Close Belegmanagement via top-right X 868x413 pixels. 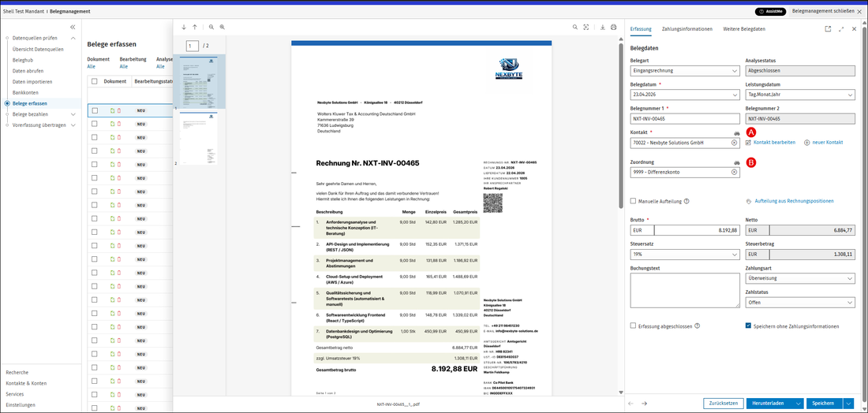pyautogui.click(x=859, y=11)
